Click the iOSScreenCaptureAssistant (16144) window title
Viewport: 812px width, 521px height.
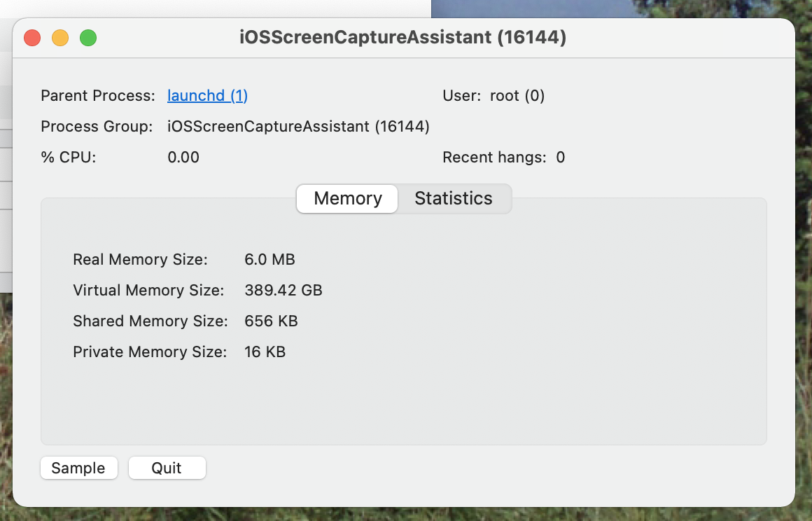(402, 38)
